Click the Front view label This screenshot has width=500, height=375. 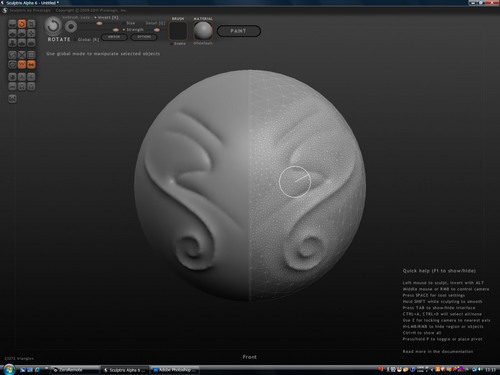(x=250, y=357)
